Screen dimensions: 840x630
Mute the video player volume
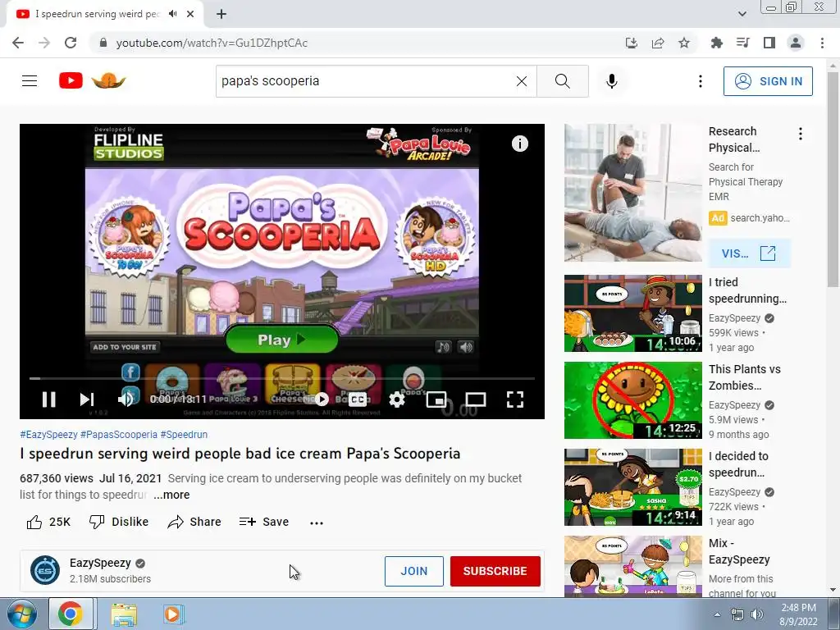click(x=126, y=399)
